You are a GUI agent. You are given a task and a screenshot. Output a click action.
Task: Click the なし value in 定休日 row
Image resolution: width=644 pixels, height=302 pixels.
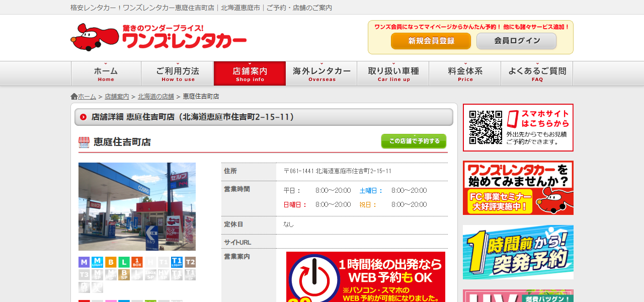289,224
